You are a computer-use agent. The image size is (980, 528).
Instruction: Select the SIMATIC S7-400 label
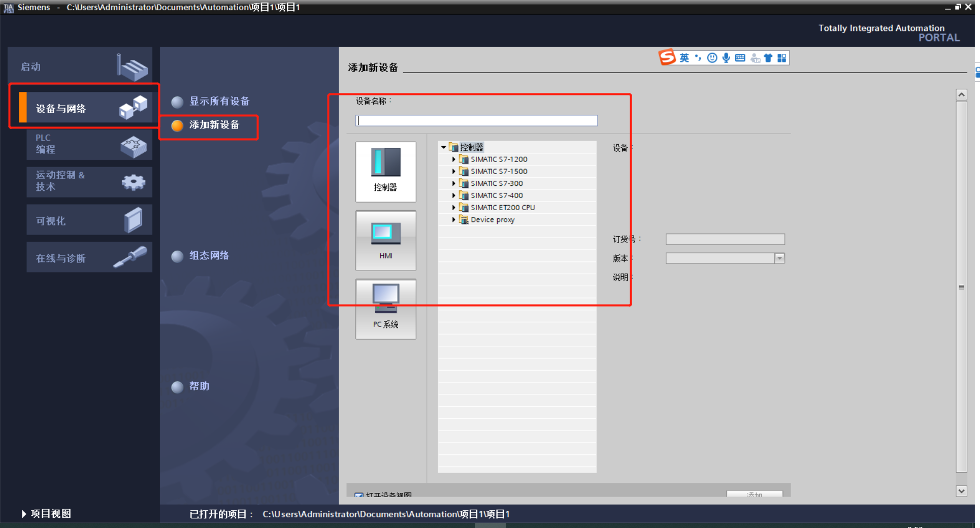click(x=497, y=195)
